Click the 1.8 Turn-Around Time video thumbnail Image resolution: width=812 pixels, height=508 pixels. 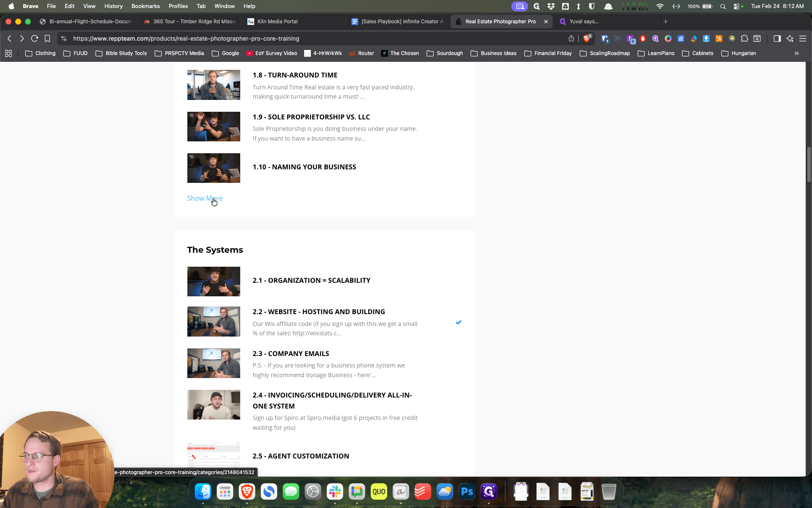[214, 85]
